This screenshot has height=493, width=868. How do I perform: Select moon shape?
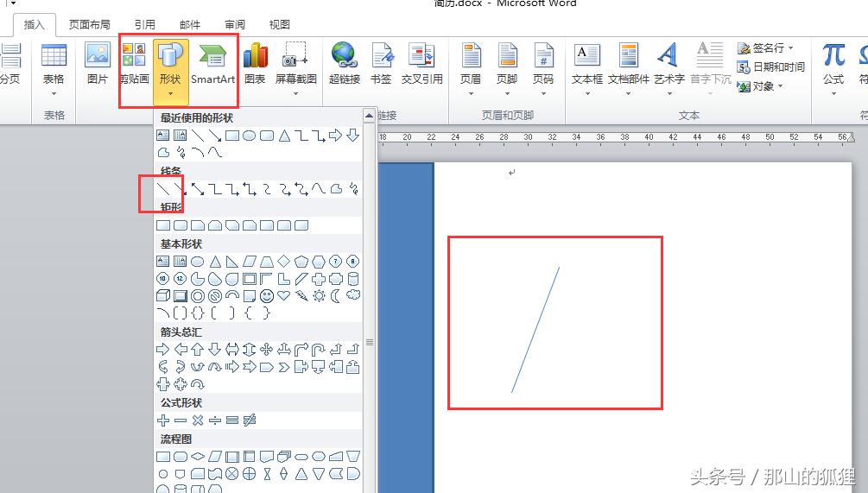click(x=335, y=296)
